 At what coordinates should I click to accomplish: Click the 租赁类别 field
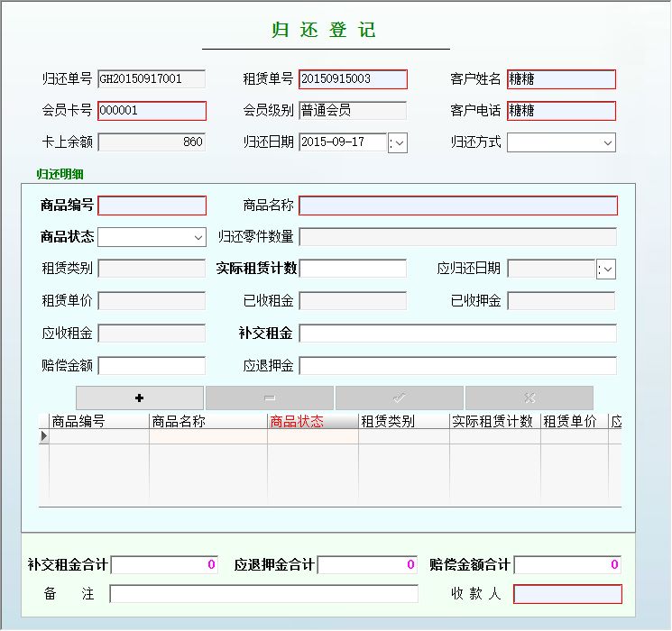pos(152,269)
